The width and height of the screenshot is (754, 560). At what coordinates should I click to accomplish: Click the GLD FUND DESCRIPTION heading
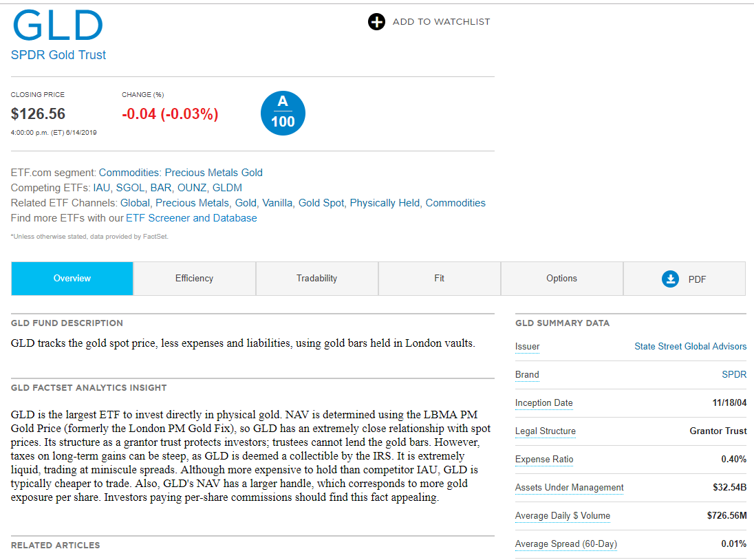point(67,323)
